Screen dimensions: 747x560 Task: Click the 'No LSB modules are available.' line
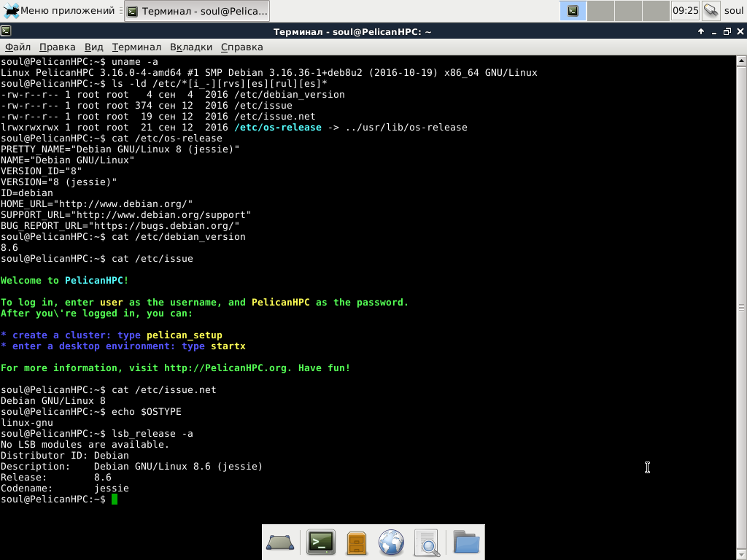pos(85,444)
